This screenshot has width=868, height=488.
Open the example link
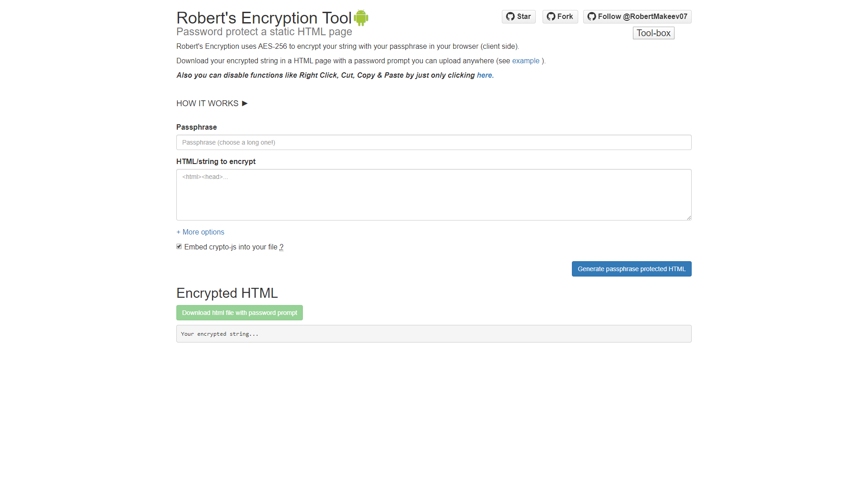click(525, 61)
